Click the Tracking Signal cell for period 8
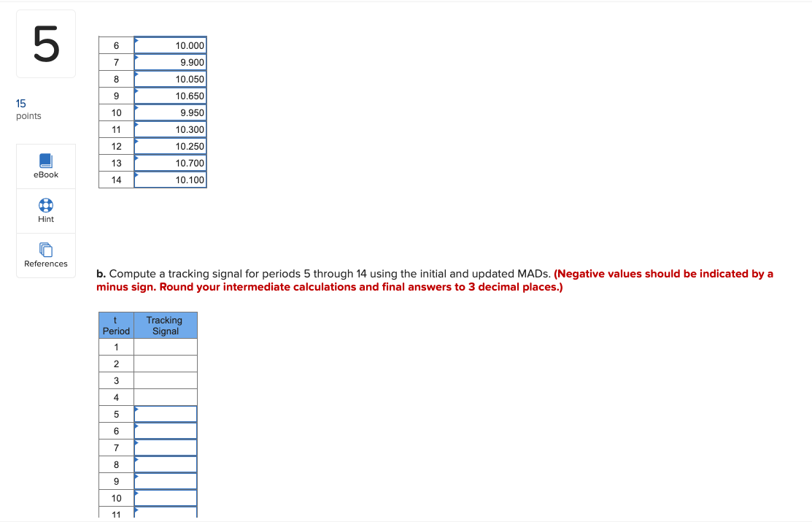The image size is (812, 522). (165, 464)
